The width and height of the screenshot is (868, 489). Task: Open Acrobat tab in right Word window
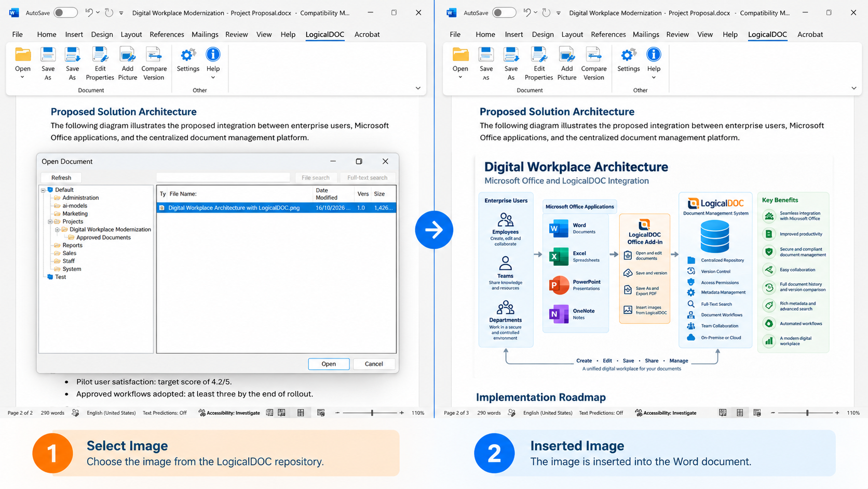click(810, 34)
